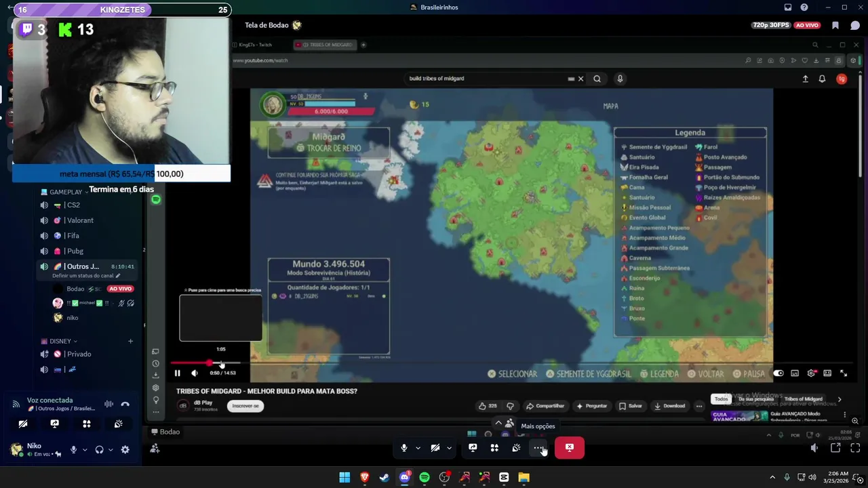Select Da sua pesquisa filter chip

[756, 399]
